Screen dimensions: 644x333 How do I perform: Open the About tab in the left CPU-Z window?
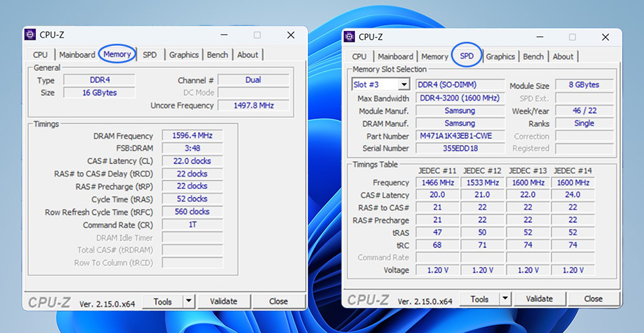tap(248, 55)
